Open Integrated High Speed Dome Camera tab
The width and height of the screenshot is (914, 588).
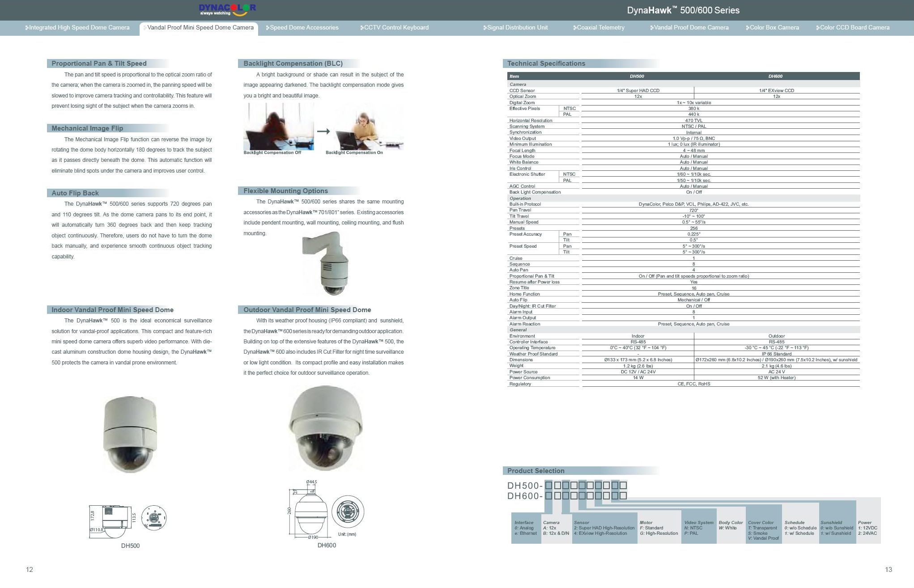77,28
